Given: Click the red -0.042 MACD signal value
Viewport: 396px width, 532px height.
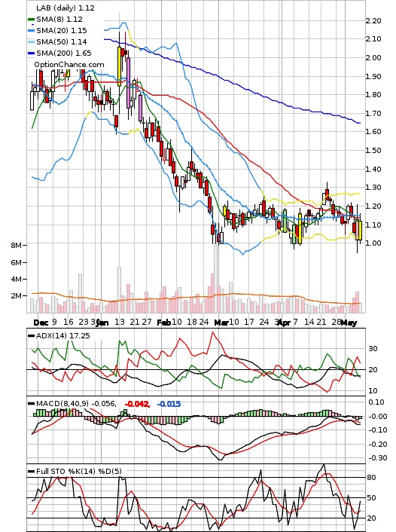Looking at the screenshot, I should [x=137, y=404].
